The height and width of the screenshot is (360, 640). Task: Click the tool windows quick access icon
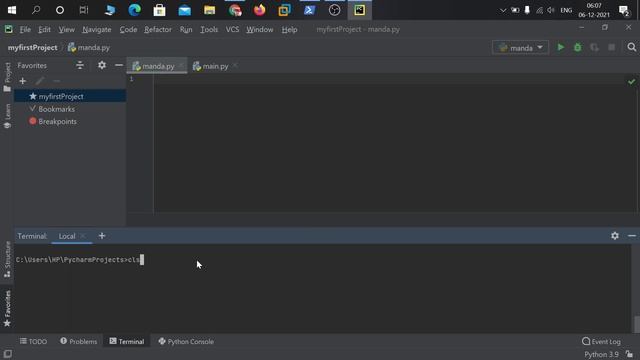7,354
